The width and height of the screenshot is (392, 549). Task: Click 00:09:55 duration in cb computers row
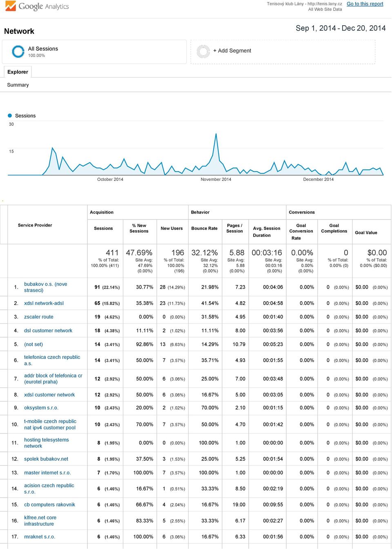(273, 505)
